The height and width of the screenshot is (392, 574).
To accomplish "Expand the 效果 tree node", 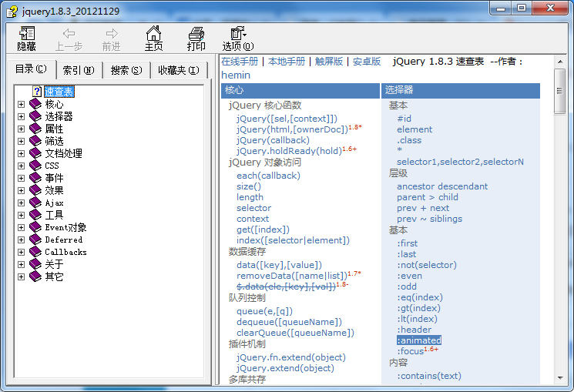I will click(x=22, y=190).
